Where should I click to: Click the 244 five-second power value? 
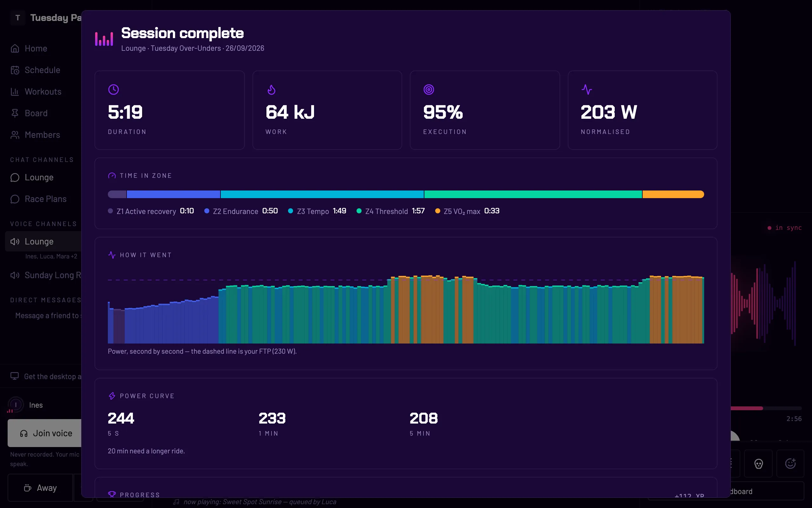(x=121, y=418)
